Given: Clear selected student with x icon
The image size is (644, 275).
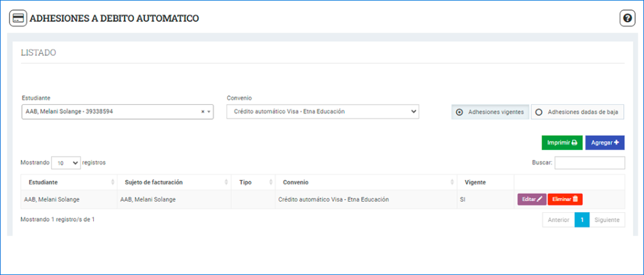Looking at the screenshot, I should coord(203,112).
